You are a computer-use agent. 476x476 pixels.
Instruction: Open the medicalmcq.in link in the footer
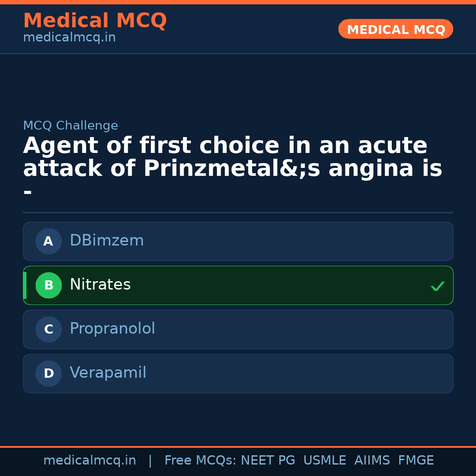89,461
